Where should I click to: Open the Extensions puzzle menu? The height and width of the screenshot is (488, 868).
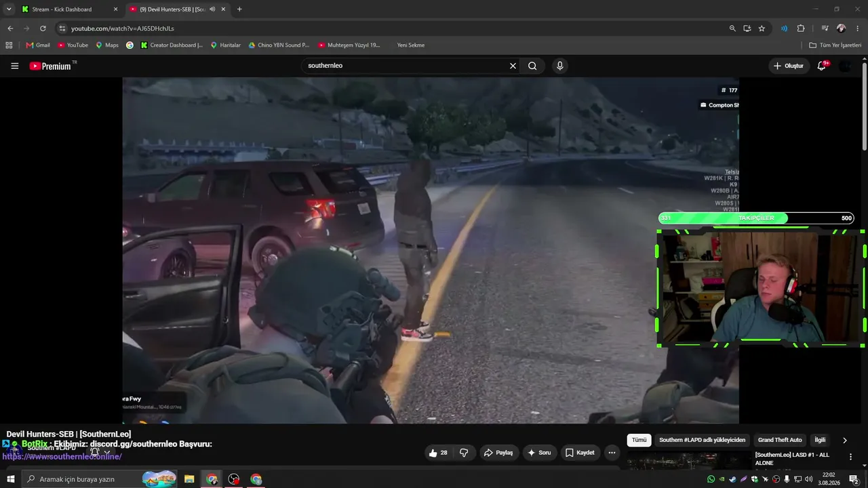click(801, 28)
